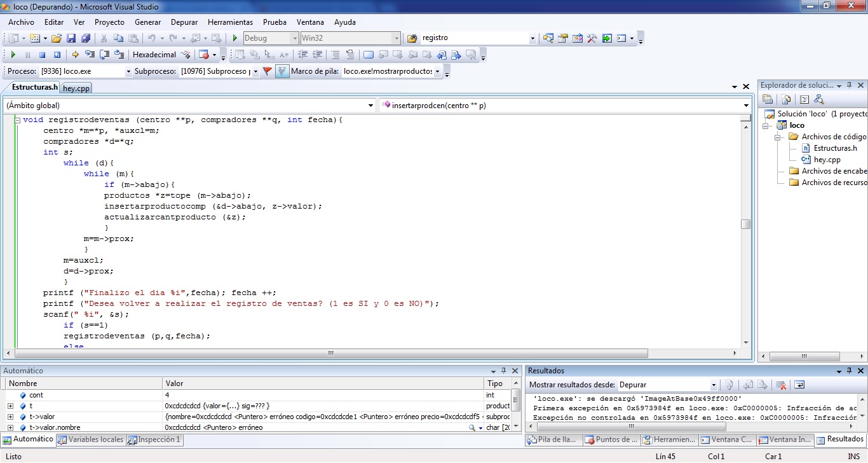Click Solution Explorer Properties icon

[768, 99]
